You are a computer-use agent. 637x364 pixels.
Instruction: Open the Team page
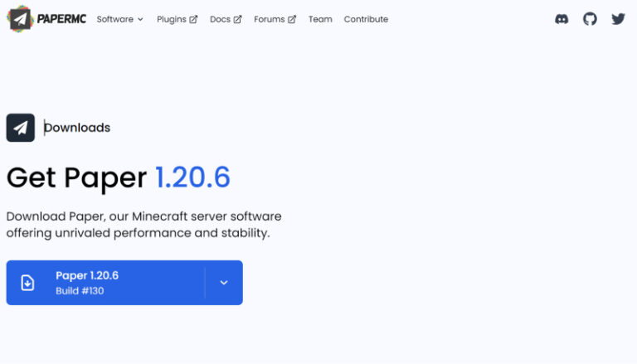tap(320, 19)
